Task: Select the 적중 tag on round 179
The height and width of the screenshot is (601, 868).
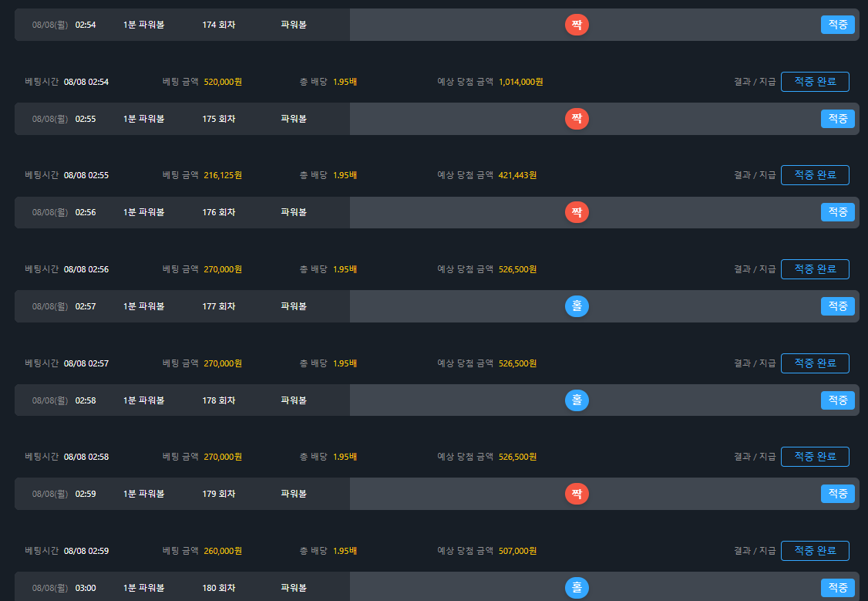Action: point(837,494)
